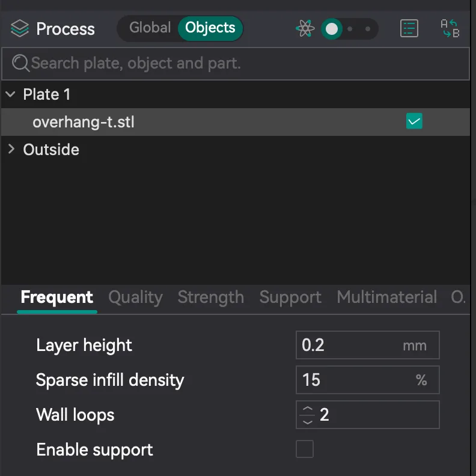Click the compare presets A/B icon
476x476 pixels.
[450, 28]
